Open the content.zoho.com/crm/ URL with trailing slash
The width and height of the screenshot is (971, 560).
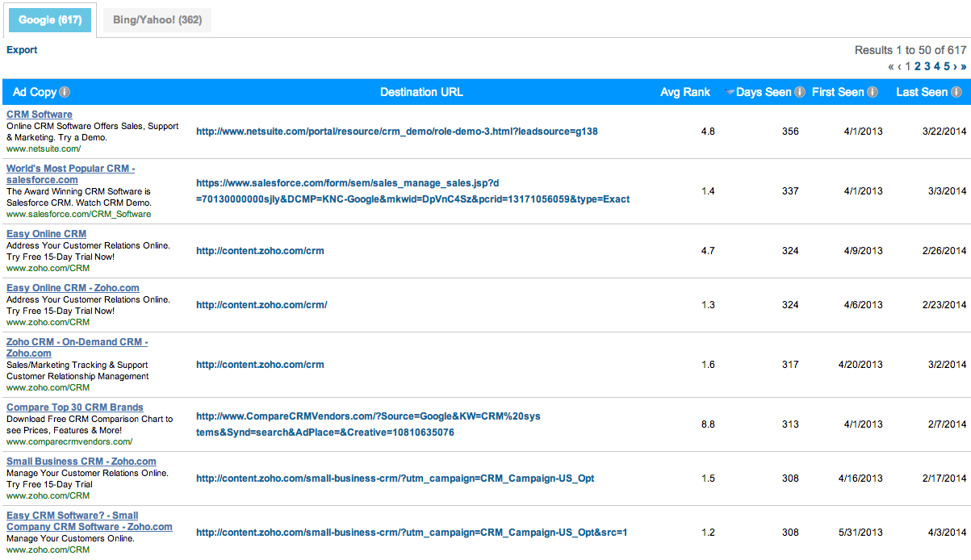pos(262,305)
